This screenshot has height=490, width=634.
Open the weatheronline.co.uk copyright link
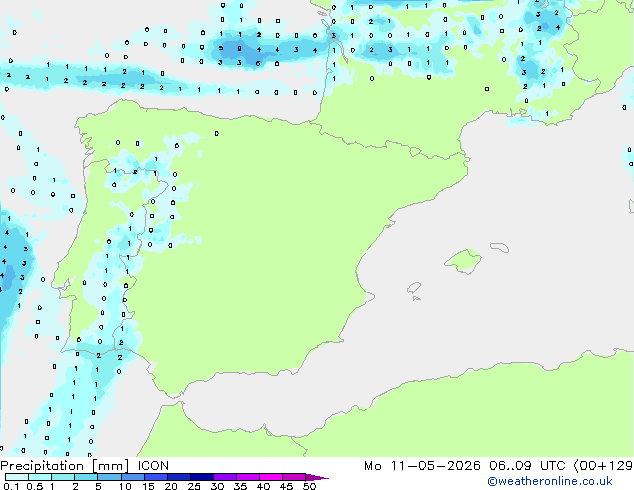(x=550, y=481)
